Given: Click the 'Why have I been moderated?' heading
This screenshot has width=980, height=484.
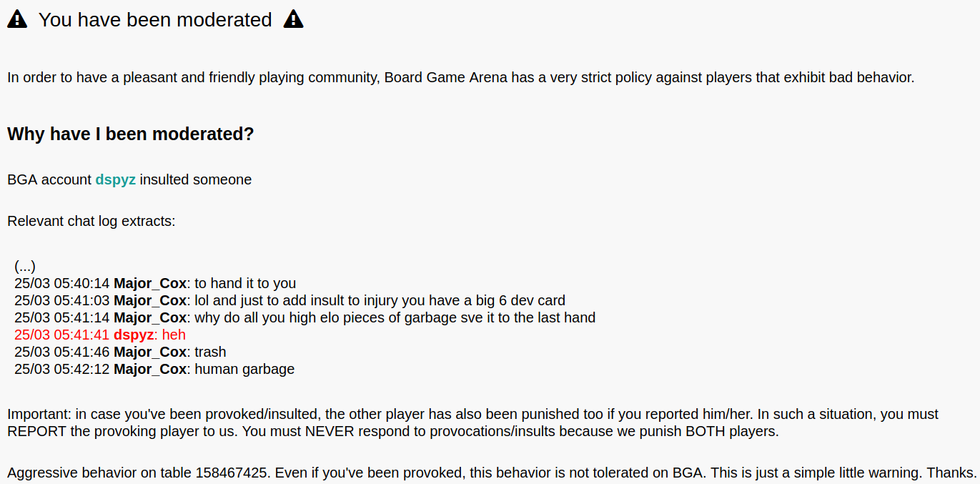Looking at the screenshot, I should (131, 134).
